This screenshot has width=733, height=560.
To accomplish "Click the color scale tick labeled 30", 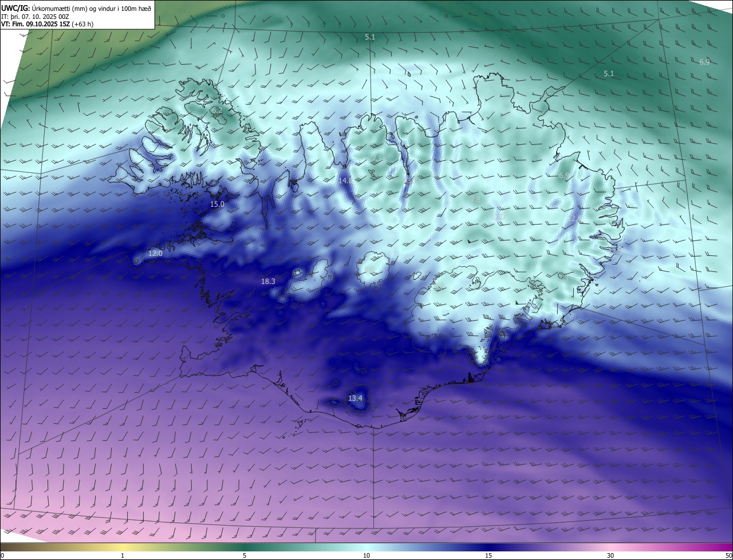I will point(610,555).
